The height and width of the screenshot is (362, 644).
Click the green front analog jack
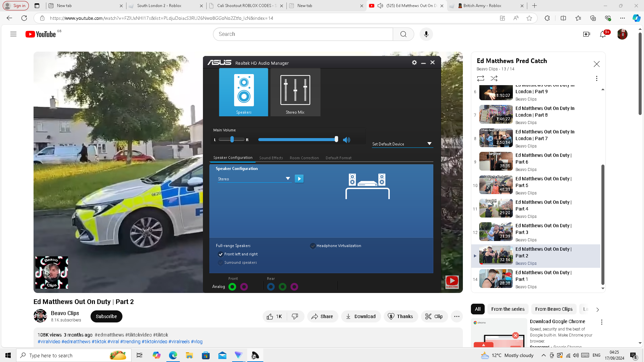point(232,287)
